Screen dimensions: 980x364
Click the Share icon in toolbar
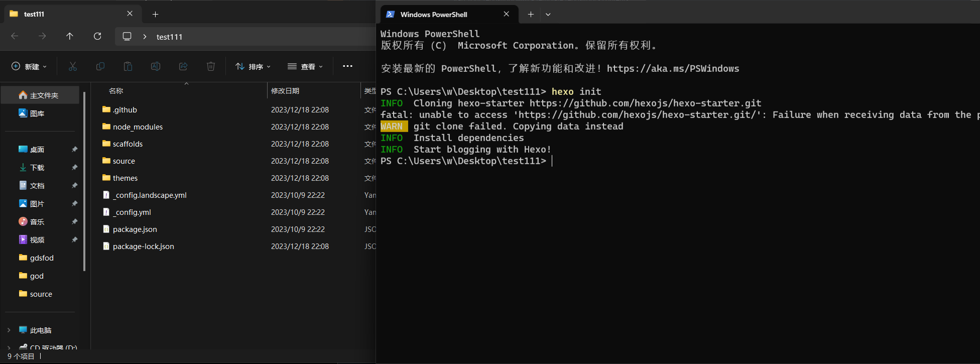pyautogui.click(x=183, y=66)
